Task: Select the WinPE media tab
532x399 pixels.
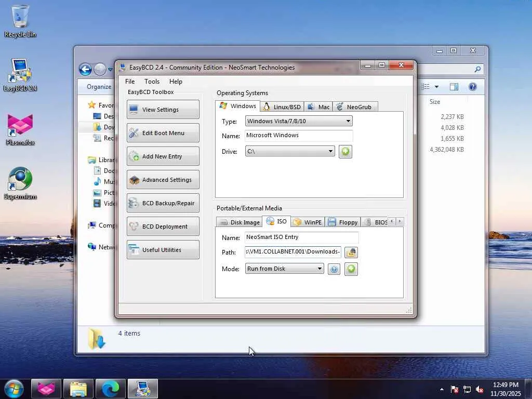Action: tap(308, 222)
